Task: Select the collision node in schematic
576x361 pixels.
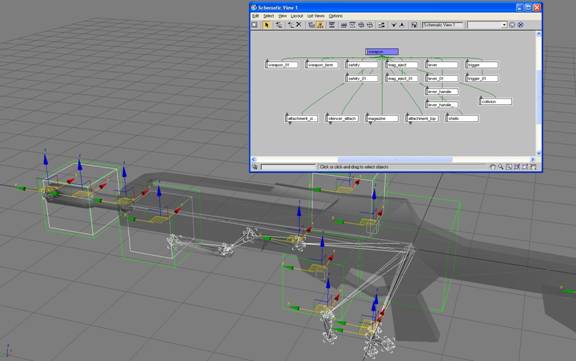Action: (496, 101)
